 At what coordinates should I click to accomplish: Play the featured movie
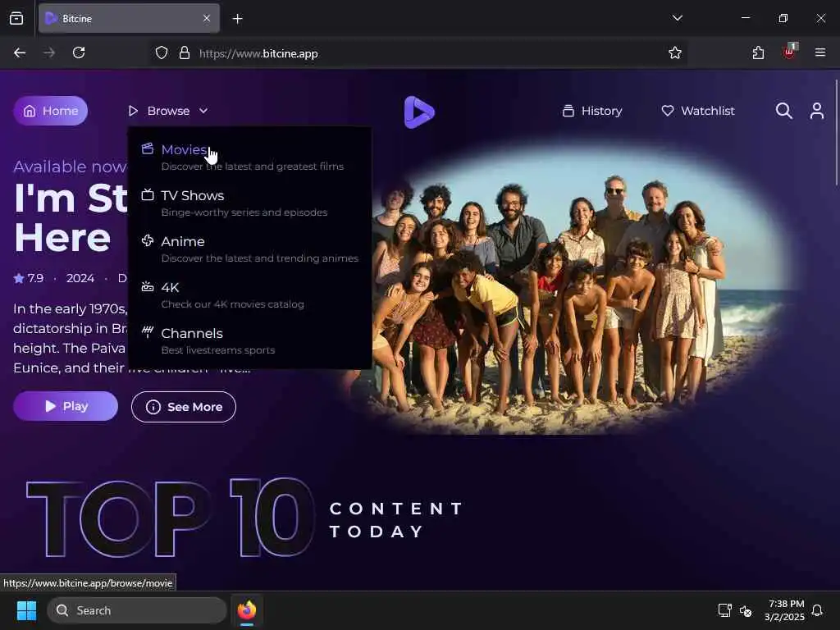66,406
